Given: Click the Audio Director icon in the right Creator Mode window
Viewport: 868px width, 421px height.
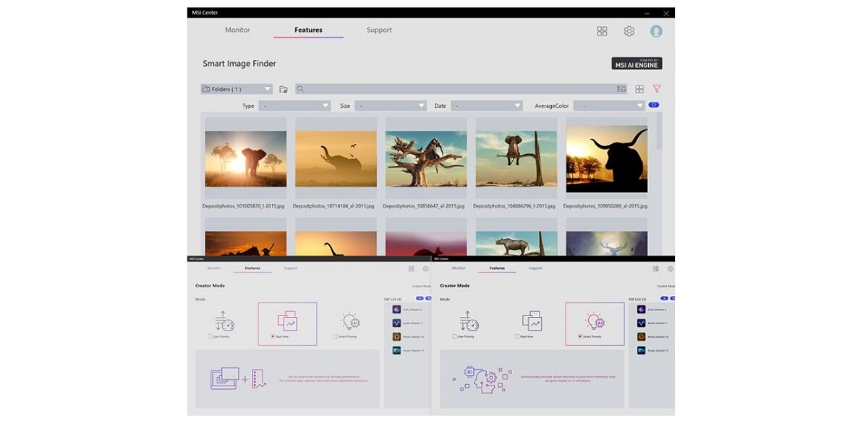Looking at the screenshot, I should pos(642,323).
